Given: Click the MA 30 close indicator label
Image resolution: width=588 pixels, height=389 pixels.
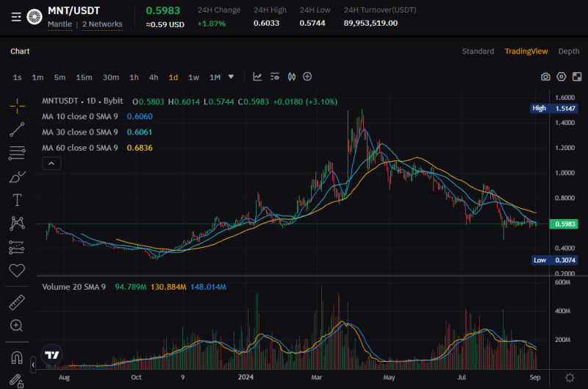Looking at the screenshot, I should [80, 132].
